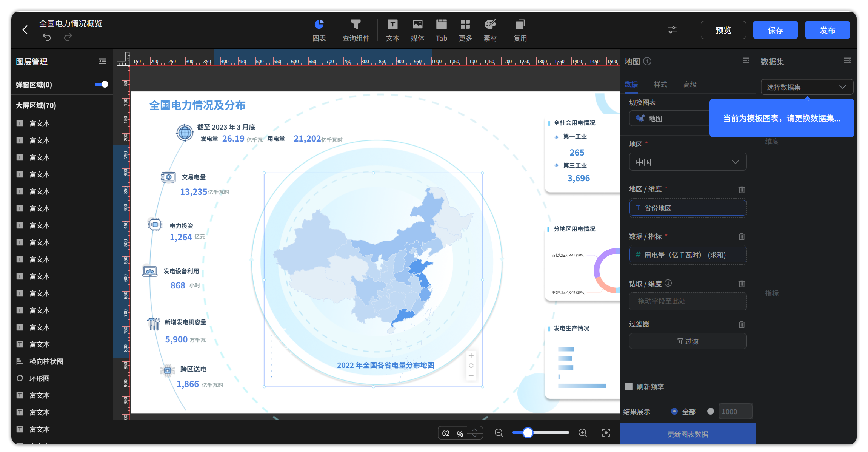
Task: Undo the last edit
Action: [x=47, y=37]
